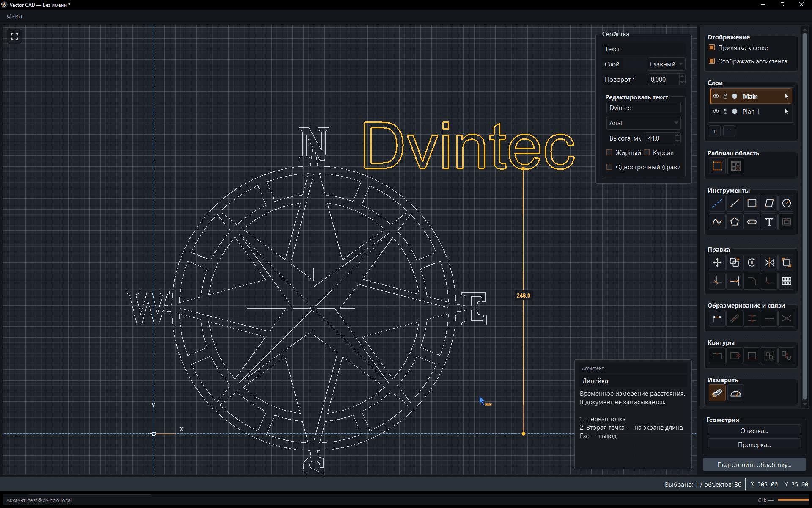The width and height of the screenshot is (812, 508).
Task: Open the Arial font dropdown
Action: point(643,123)
